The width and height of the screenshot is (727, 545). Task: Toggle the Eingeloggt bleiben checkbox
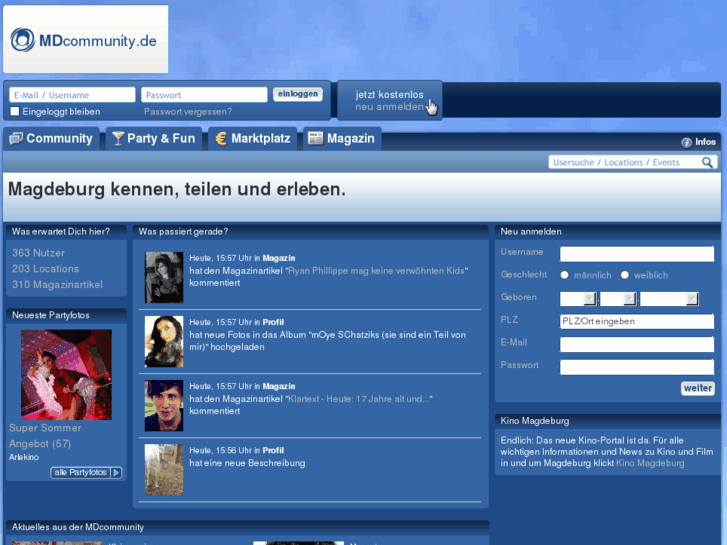pyautogui.click(x=15, y=111)
